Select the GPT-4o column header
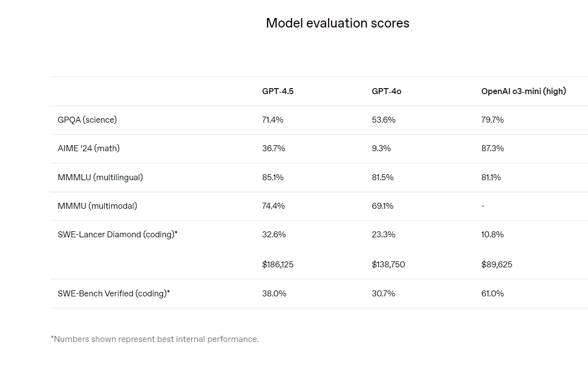The width and height of the screenshot is (588, 365). click(x=386, y=91)
